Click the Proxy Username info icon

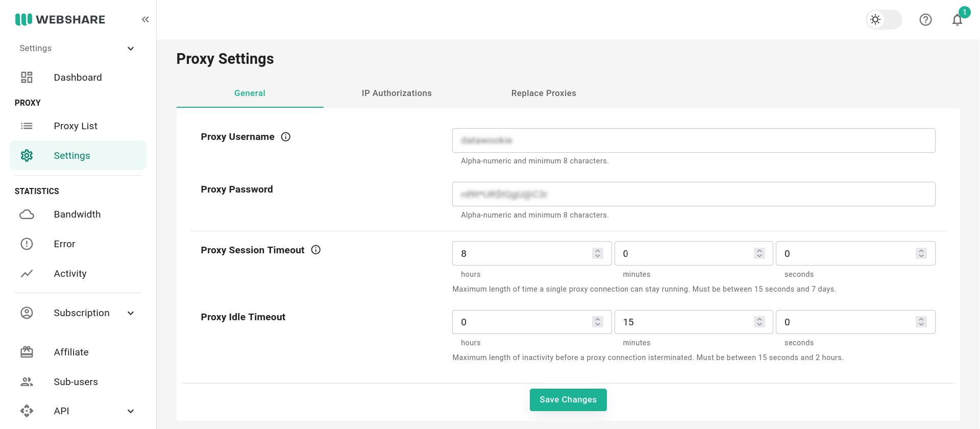point(286,137)
